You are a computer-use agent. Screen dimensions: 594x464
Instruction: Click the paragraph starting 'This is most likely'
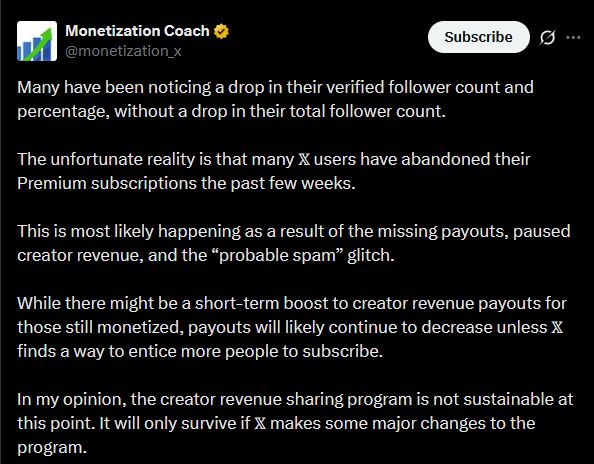click(x=294, y=243)
